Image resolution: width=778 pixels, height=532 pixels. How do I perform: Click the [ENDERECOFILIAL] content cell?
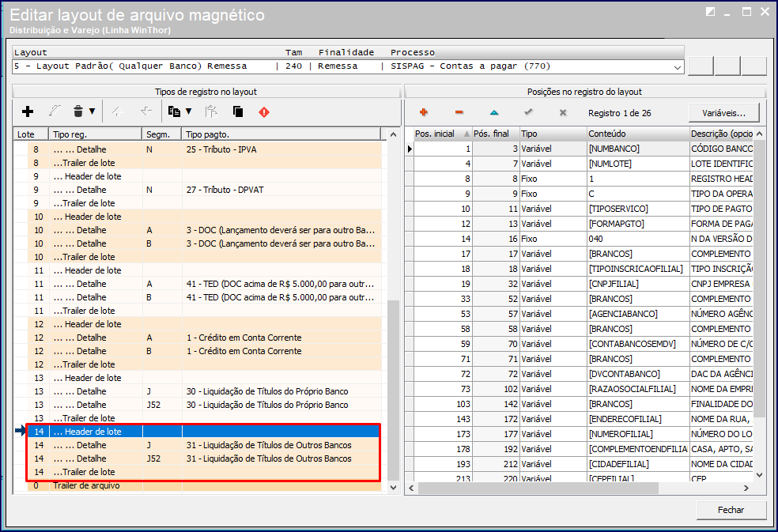point(637,419)
